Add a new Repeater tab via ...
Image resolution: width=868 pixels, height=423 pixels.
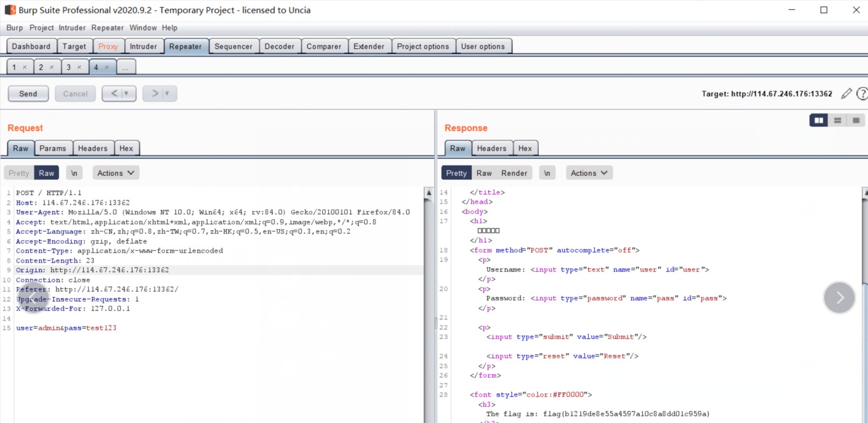click(x=125, y=67)
